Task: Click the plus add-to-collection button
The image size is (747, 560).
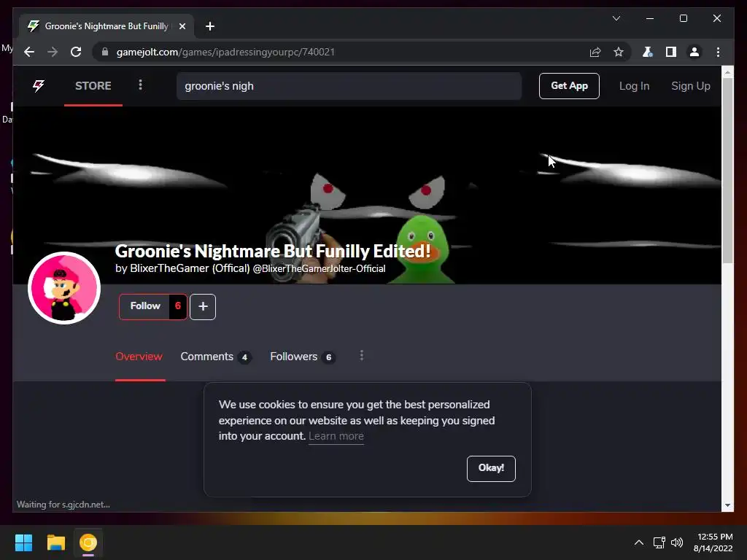Action: 203,307
